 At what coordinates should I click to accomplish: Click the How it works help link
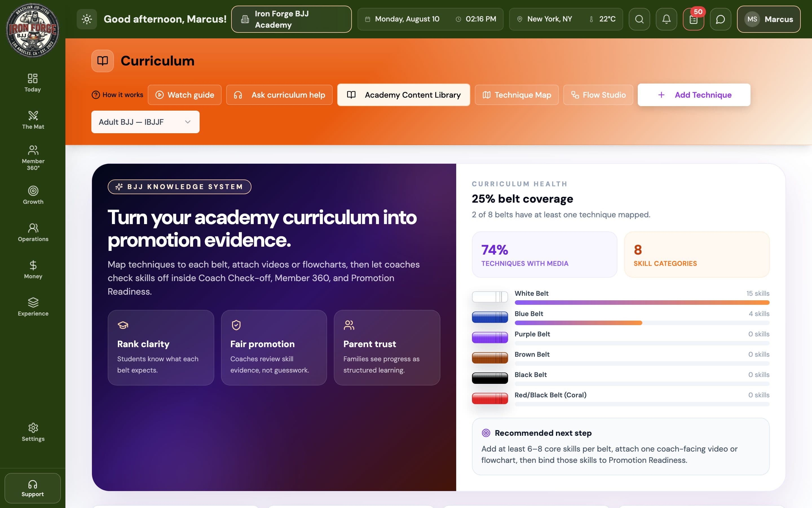118,95
